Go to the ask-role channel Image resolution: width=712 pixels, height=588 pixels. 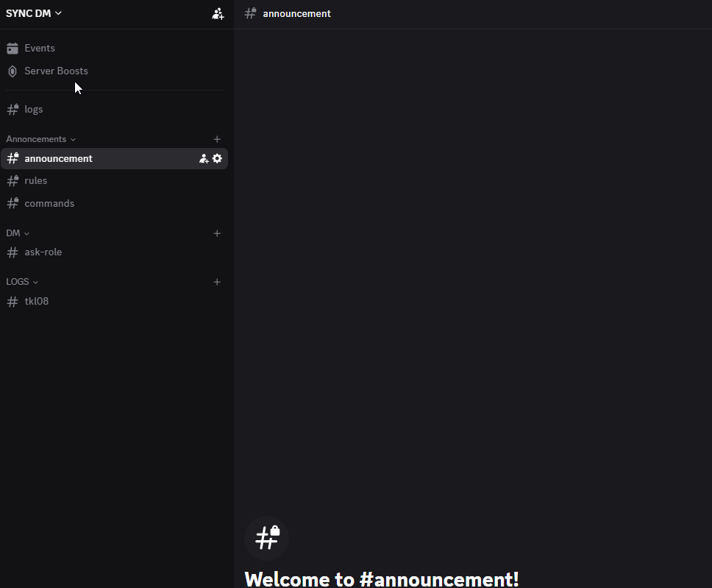[x=43, y=252]
